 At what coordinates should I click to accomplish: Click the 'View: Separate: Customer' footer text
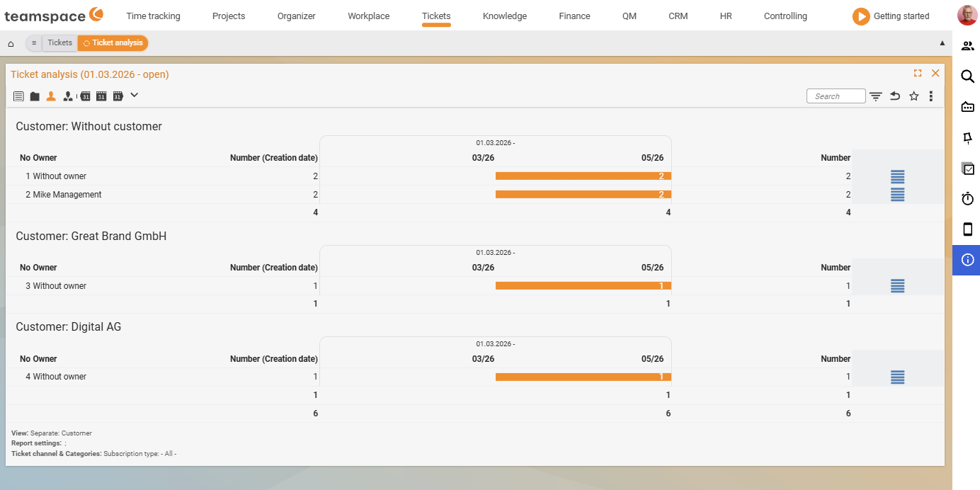tap(52, 433)
